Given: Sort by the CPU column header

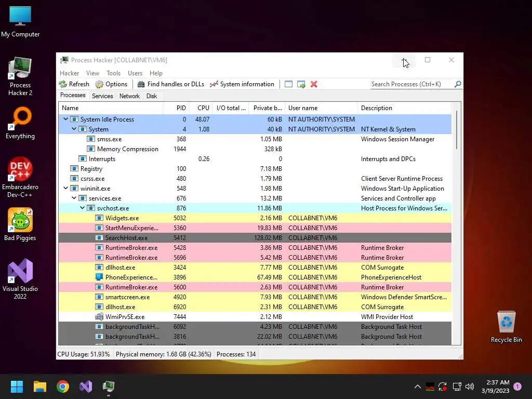Looking at the screenshot, I should point(201,108).
